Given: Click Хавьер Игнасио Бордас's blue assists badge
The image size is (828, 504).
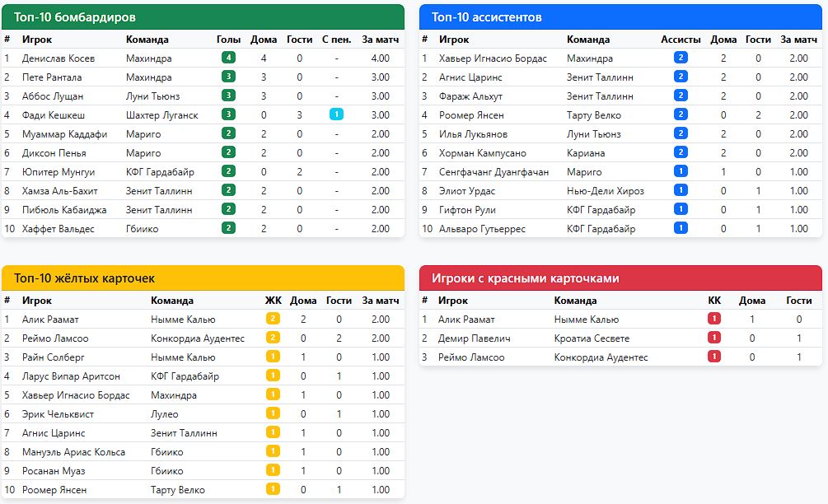Looking at the screenshot, I should coord(681,58).
